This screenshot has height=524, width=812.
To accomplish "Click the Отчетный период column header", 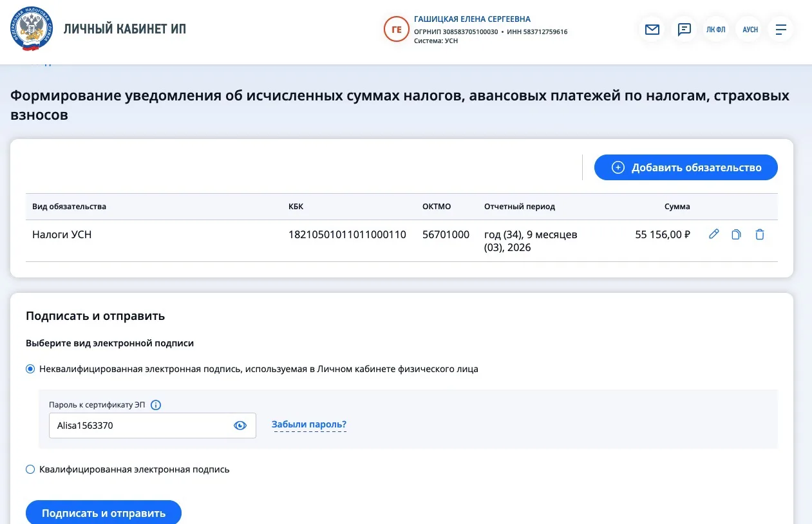I will pyautogui.click(x=520, y=207).
